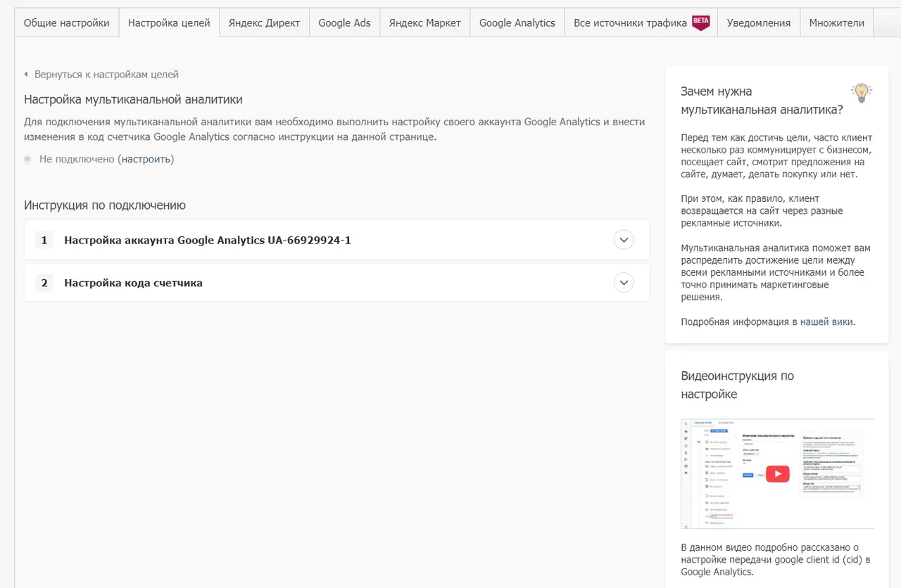Switch to the Яндекс Директ tab

pos(264,23)
